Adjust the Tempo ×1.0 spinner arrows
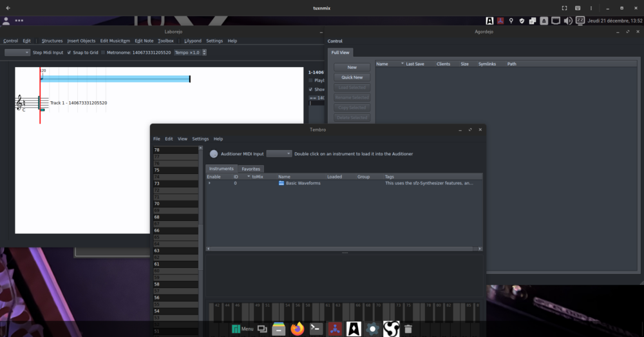644x337 pixels. (x=204, y=53)
